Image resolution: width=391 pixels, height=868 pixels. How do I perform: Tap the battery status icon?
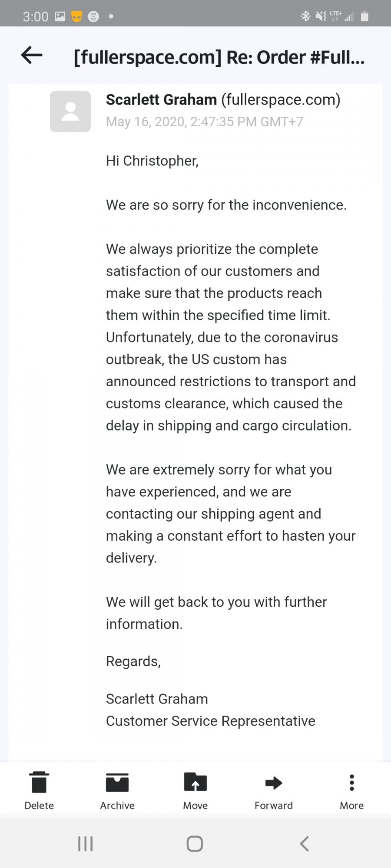pos(365,16)
